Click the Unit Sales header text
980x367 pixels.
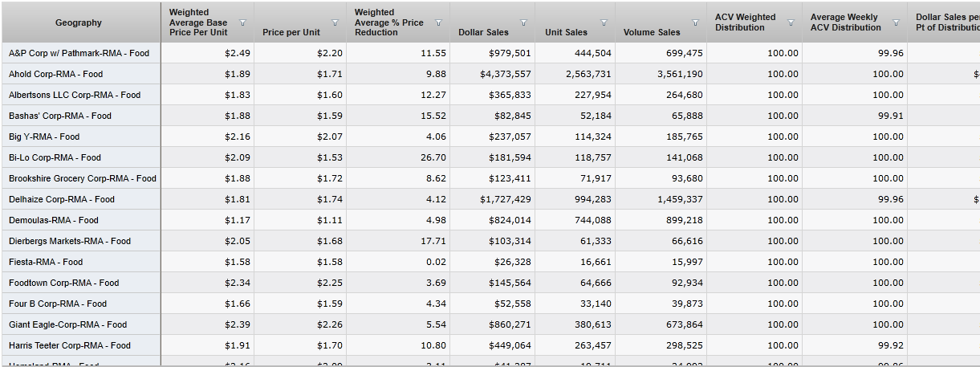pyautogui.click(x=566, y=32)
